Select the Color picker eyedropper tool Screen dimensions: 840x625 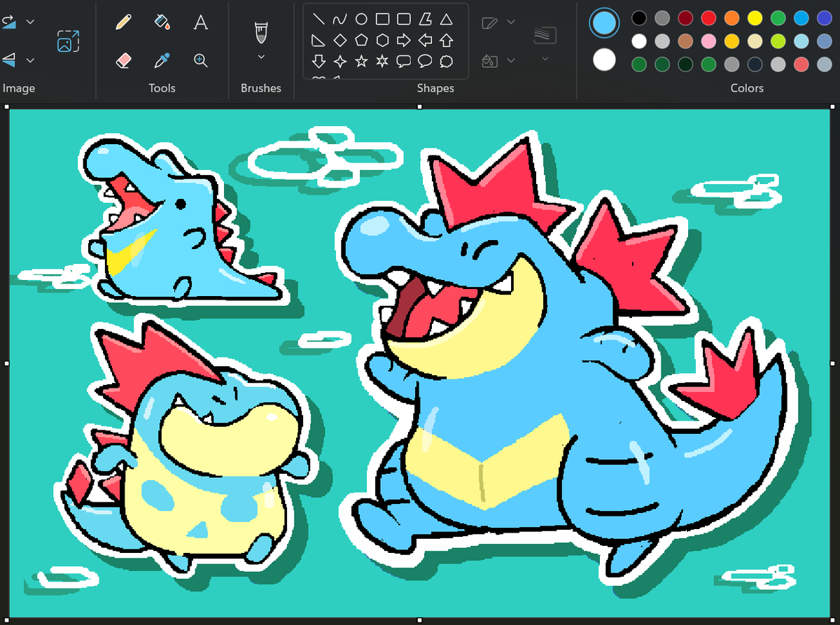click(162, 61)
